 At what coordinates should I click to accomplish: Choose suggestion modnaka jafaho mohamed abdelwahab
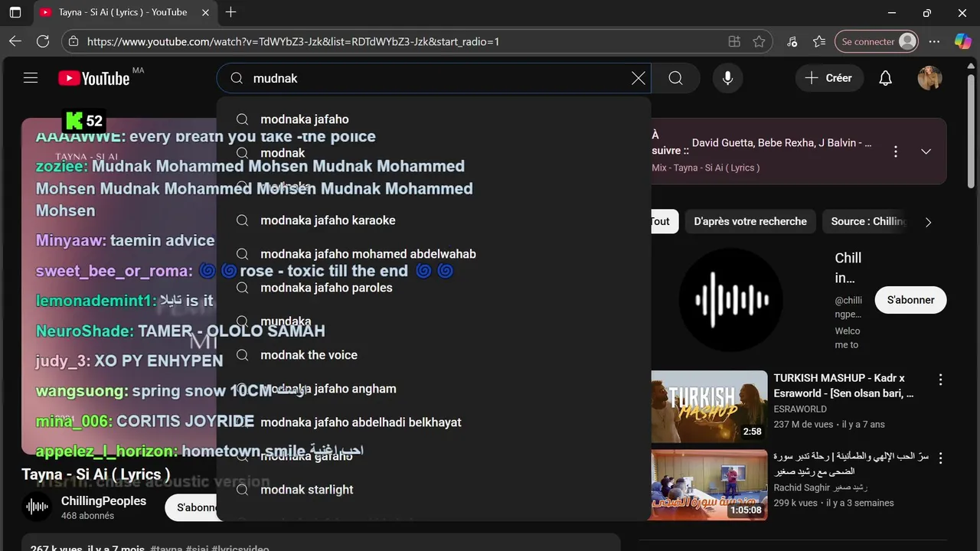pyautogui.click(x=433, y=254)
